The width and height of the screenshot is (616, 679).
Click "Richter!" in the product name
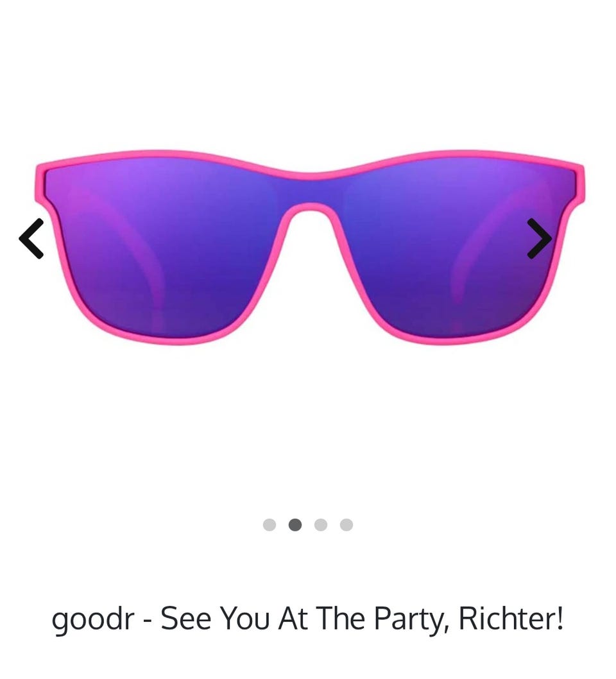coord(511,619)
